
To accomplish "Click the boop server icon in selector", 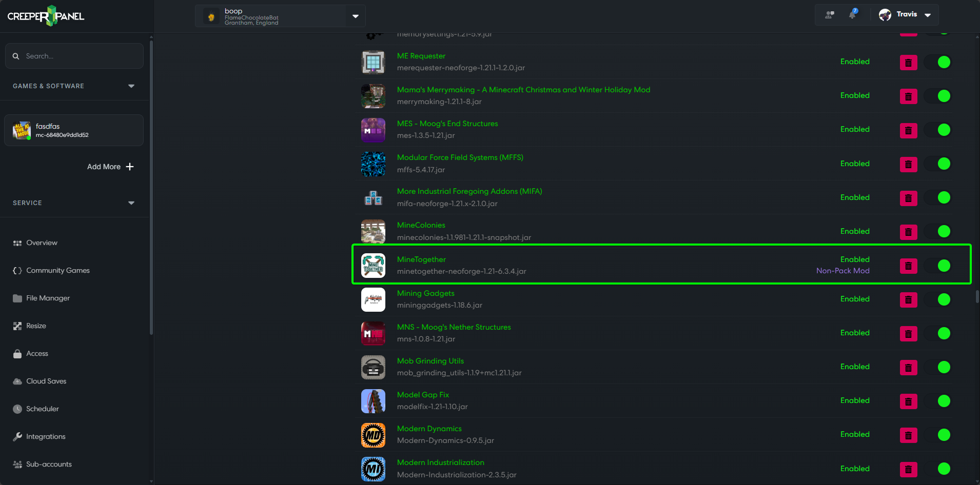I will click(x=211, y=16).
